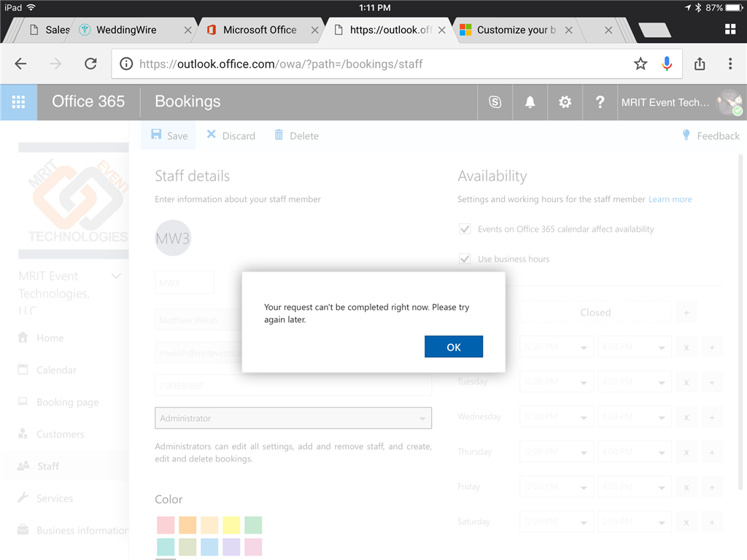Switch to Sales tab
747x560 pixels.
pyautogui.click(x=50, y=29)
